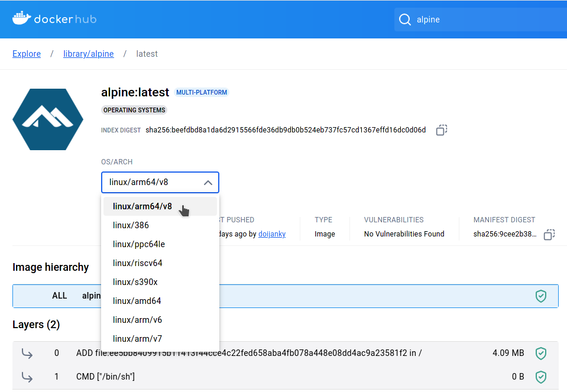Select linux/arm/v7 option

138,339
